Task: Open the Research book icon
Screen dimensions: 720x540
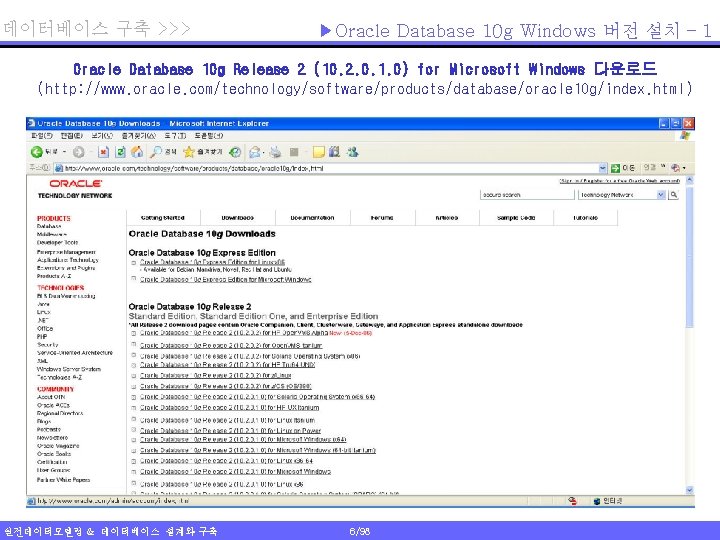Action: pyautogui.click(x=335, y=152)
